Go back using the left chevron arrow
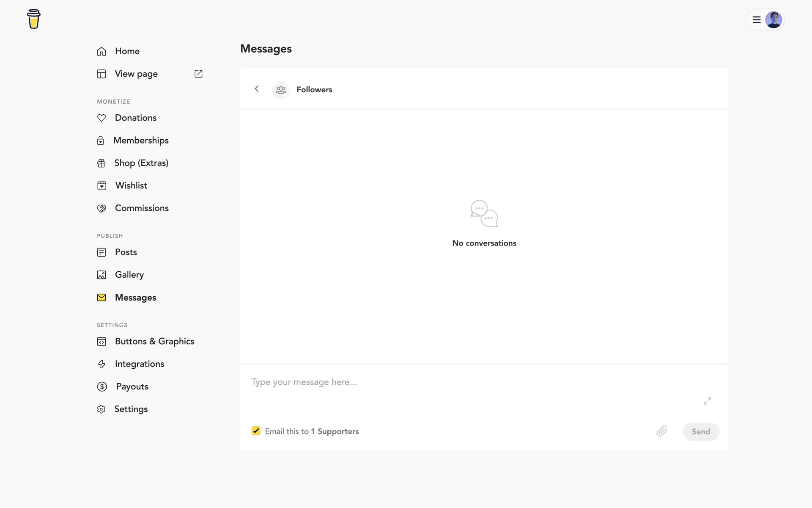The image size is (812, 508). point(257,89)
